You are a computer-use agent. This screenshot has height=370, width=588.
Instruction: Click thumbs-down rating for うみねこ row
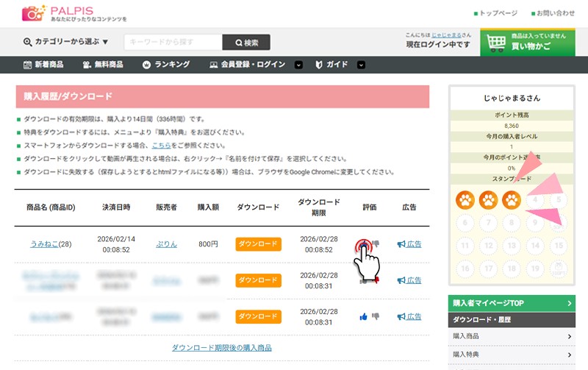(376, 243)
